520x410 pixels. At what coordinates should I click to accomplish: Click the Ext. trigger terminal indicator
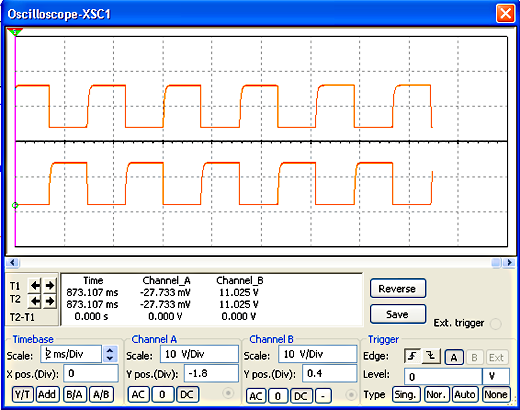(x=496, y=324)
